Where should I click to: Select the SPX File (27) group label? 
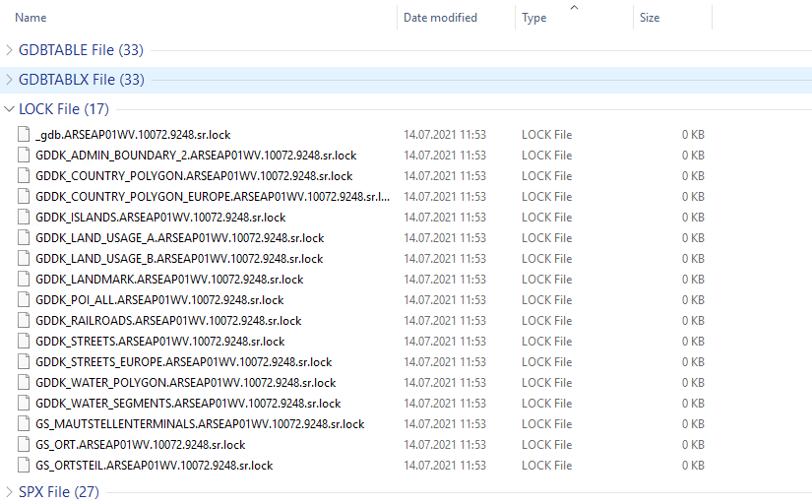(58, 491)
